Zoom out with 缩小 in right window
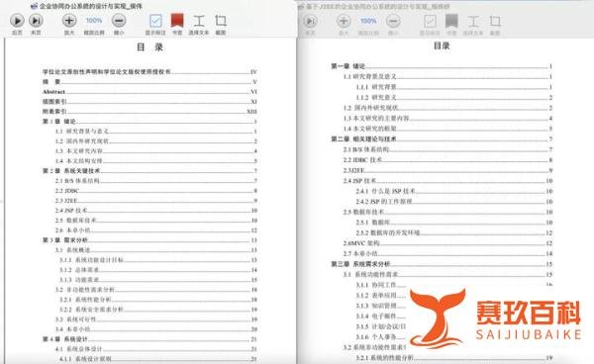Viewport: 594px width, 364px height. click(393, 21)
